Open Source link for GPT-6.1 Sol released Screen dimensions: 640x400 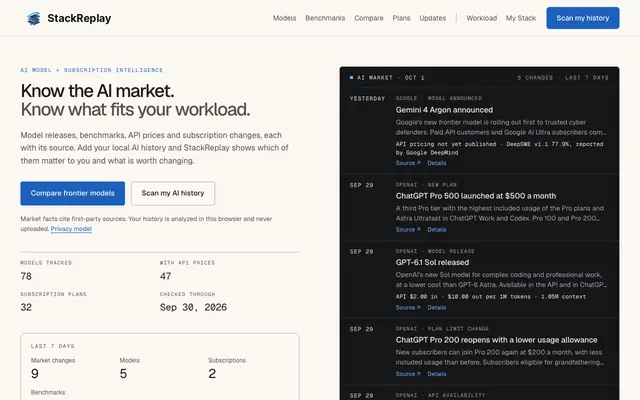pyautogui.click(x=407, y=307)
